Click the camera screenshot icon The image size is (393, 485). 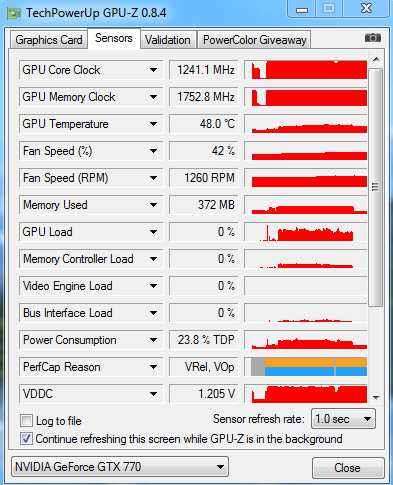pos(372,38)
